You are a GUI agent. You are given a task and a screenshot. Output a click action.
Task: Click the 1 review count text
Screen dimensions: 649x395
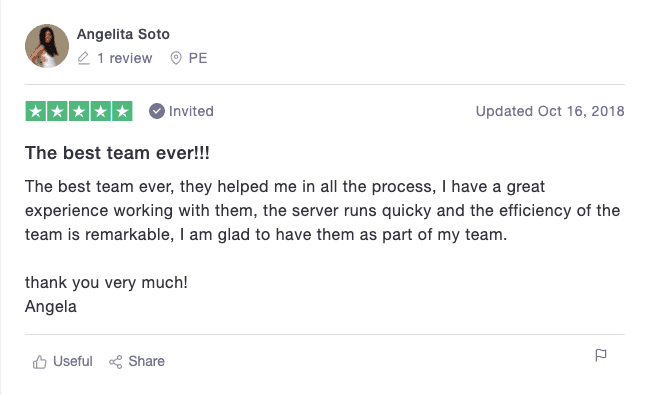pos(125,58)
